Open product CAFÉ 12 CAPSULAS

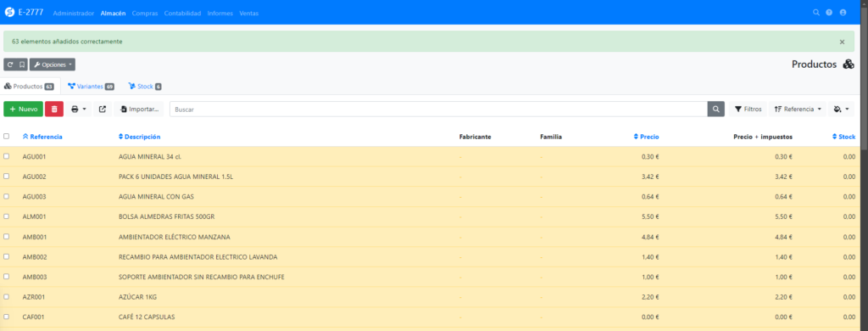(x=147, y=317)
